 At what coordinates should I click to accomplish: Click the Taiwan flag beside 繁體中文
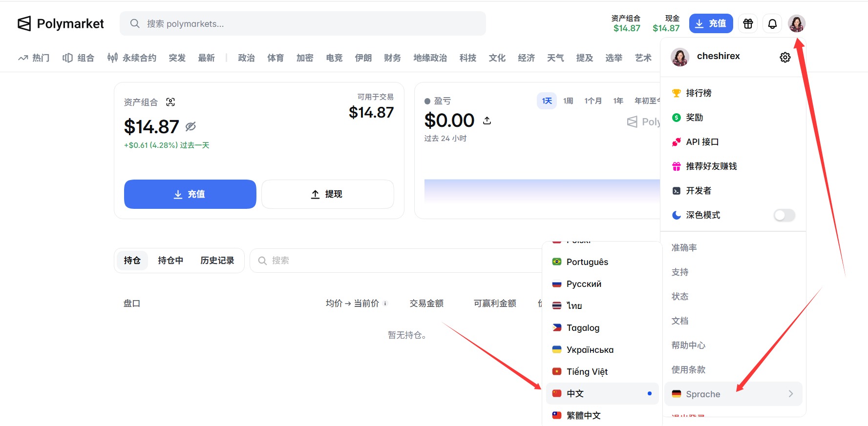click(x=557, y=415)
